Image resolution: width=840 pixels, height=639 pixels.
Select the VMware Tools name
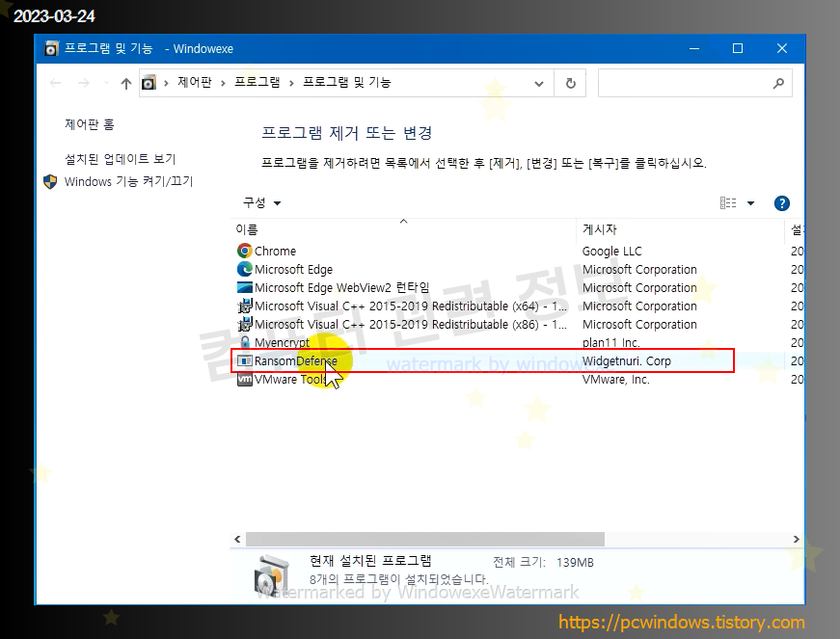(290, 380)
